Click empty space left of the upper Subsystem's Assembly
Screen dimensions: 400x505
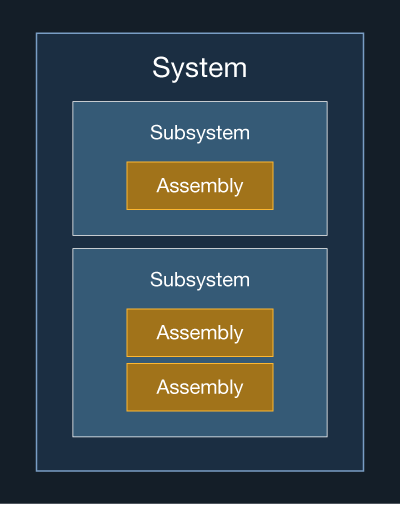(x=100, y=186)
